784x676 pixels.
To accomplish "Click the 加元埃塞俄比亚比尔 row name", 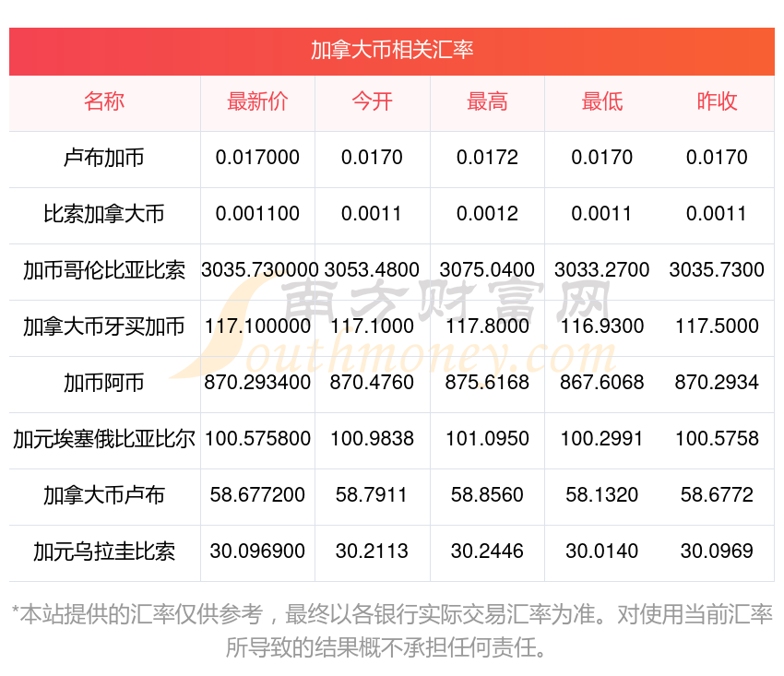I will [x=104, y=439].
